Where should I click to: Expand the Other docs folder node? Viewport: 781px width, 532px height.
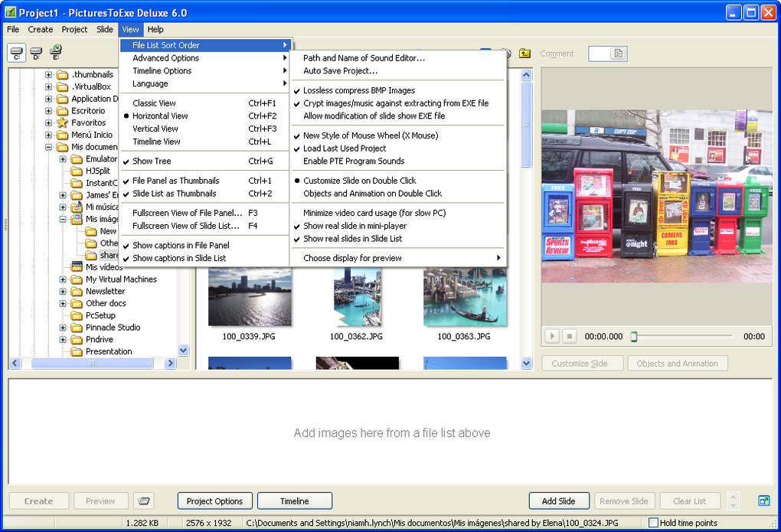(64, 303)
